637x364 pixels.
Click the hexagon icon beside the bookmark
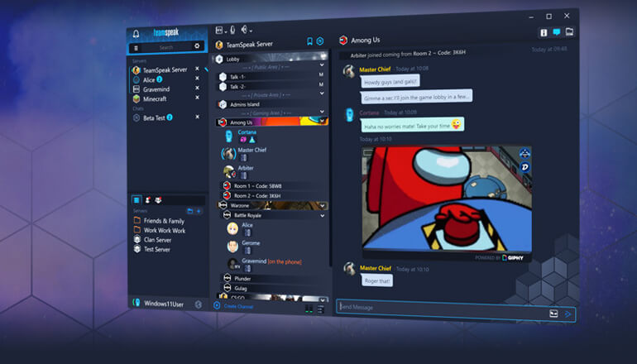(x=320, y=41)
